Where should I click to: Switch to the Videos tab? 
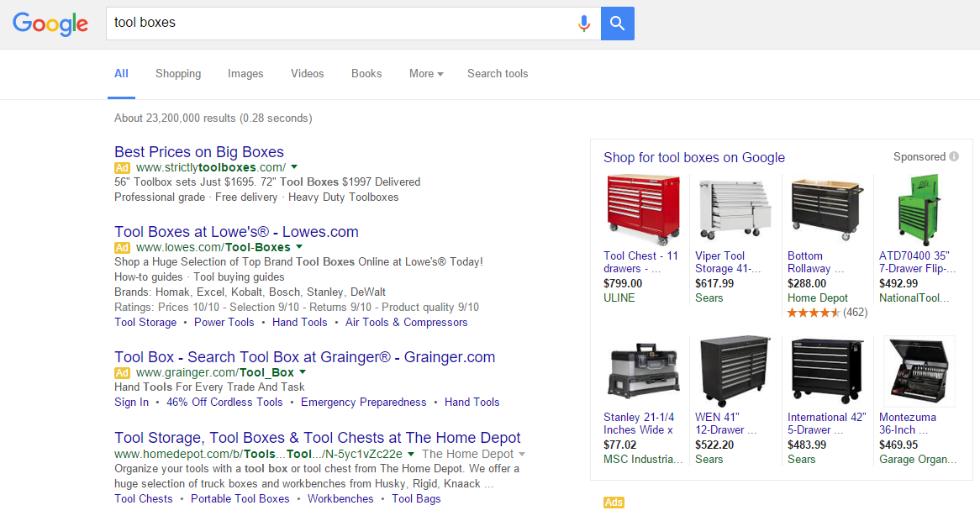click(x=308, y=74)
